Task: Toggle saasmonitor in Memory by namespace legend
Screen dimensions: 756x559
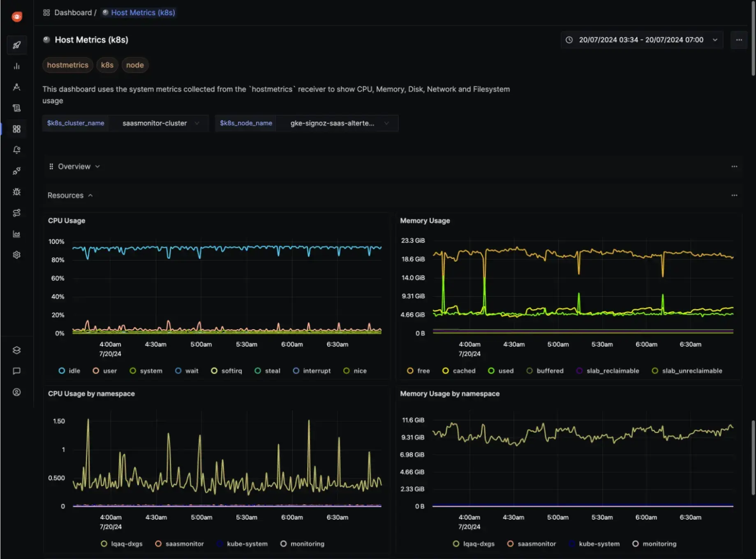Action: (532, 544)
